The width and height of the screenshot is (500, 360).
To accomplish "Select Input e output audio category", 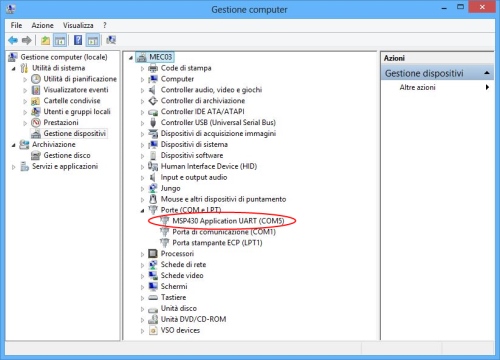I will click(194, 177).
